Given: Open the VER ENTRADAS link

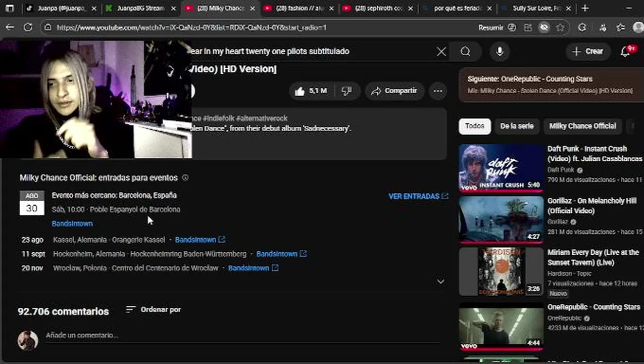Looking at the screenshot, I should (418, 196).
